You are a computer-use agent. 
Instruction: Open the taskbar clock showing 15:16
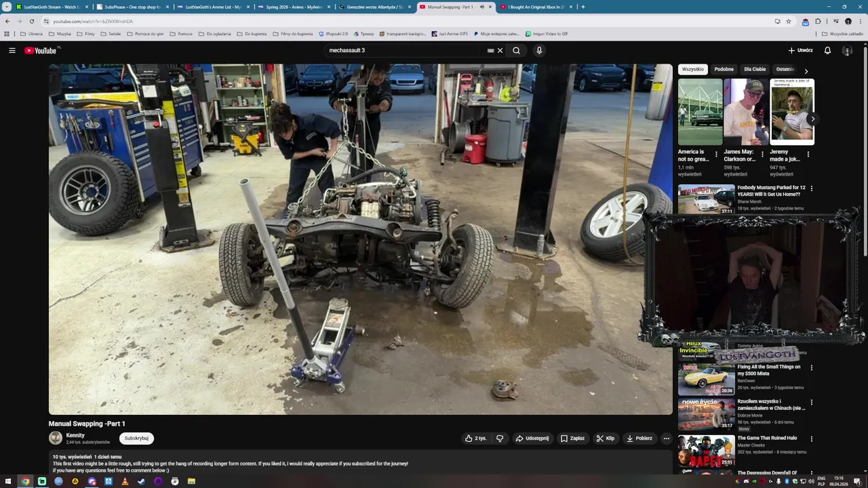(839, 481)
